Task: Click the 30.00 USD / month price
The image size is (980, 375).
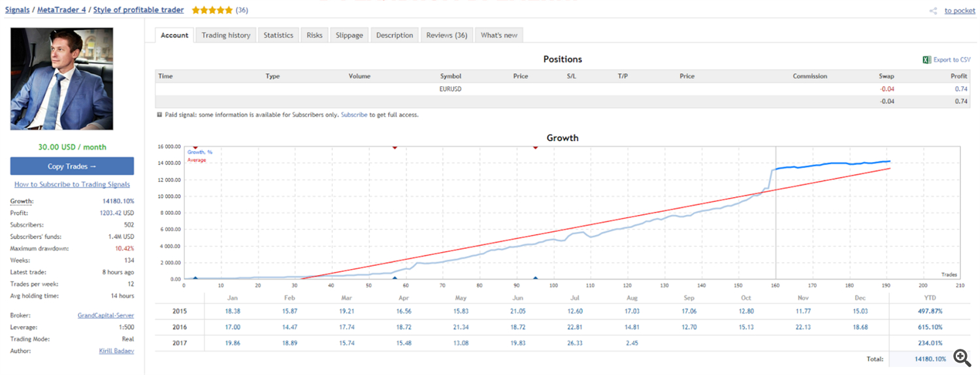Action: (72, 147)
